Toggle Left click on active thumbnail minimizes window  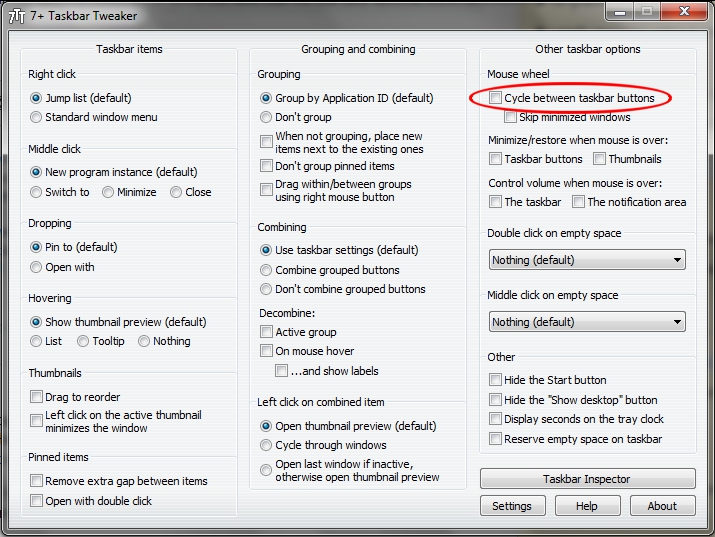pos(36,420)
